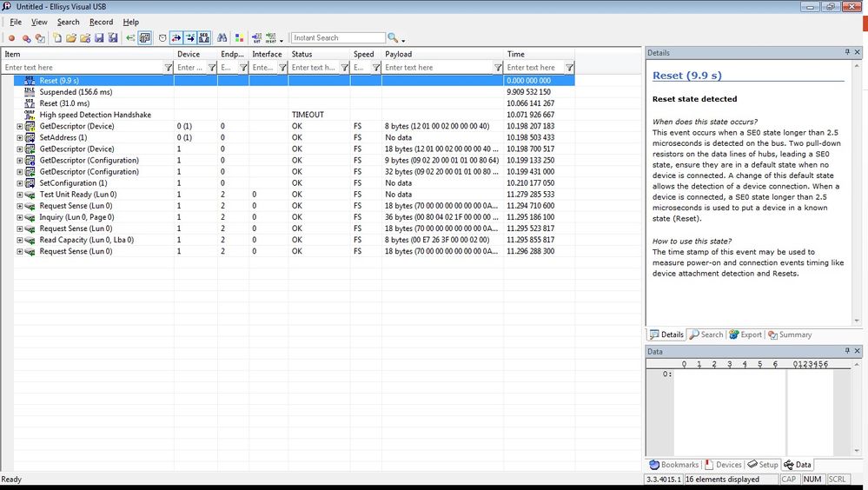
Task: Click the Time column filter funnel icon
Action: click(569, 68)
